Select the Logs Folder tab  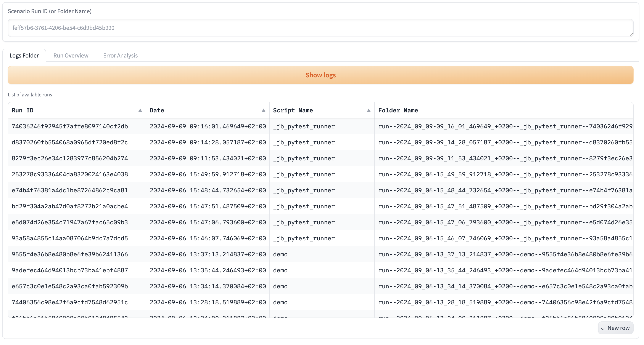pyautogui.click(x=24, y=56)
